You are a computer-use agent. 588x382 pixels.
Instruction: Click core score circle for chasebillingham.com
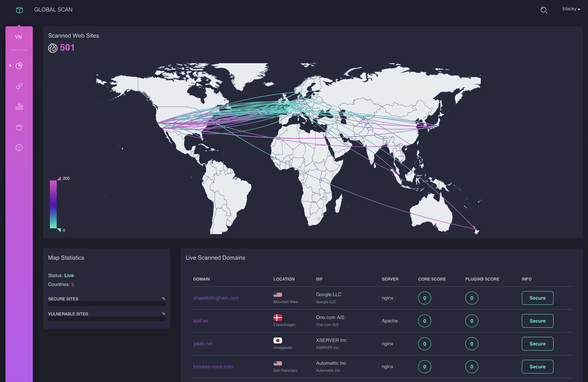coord(425,298)
